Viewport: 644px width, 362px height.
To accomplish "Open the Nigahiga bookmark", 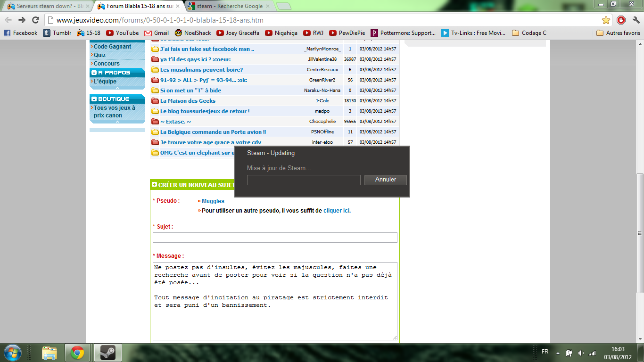I will (281, 33).
